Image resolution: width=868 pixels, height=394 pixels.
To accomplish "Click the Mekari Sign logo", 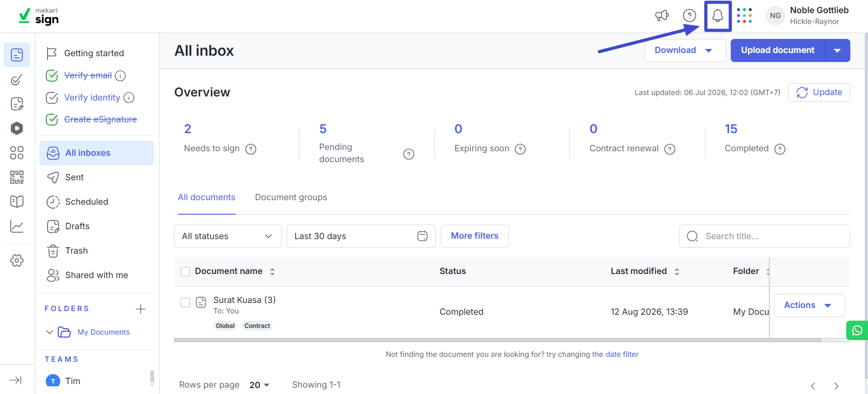I will pyautogui.click(x=39, y=16).
